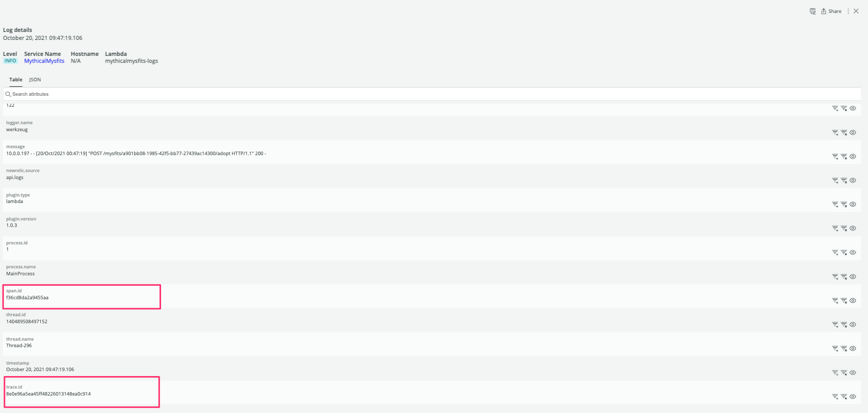The image size is (868, 413).
Task: Add thread.name filter with filter-plus icon
Action: pos(835,349)
